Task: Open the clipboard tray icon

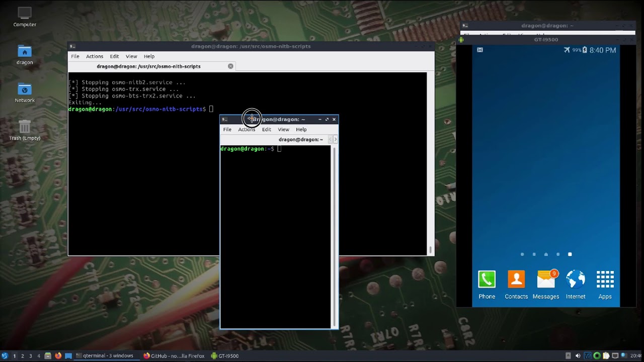Action: (606, 356)
